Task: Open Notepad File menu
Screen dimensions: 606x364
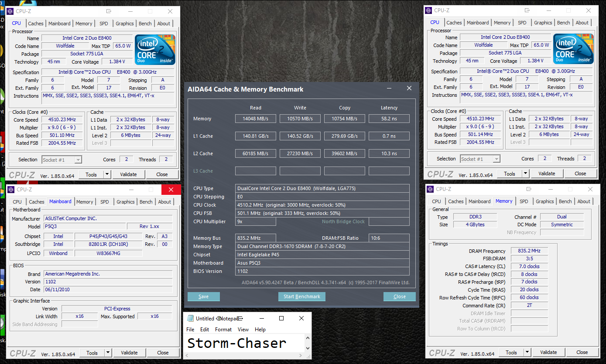Action: click(x=190, y=330)
